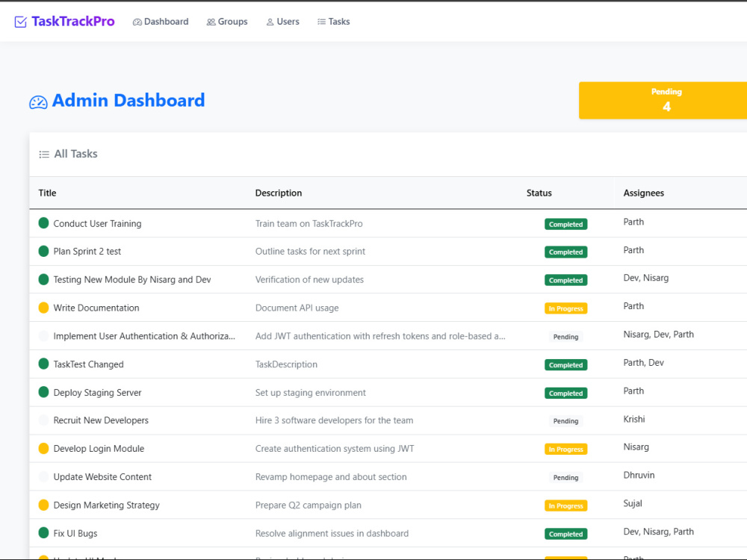Select the Develop Login Module title
Viewport: 747px width, 560px height.
[99, 449]
